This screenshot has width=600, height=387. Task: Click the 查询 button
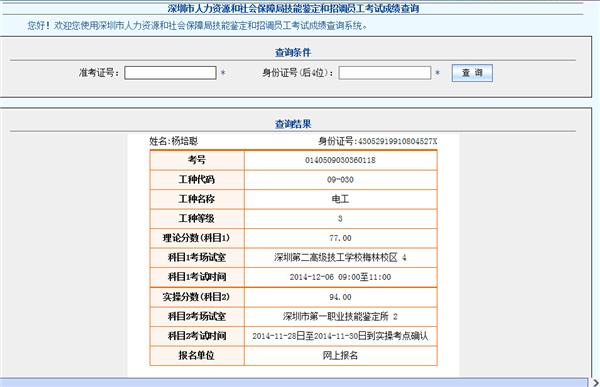(472, 73)
